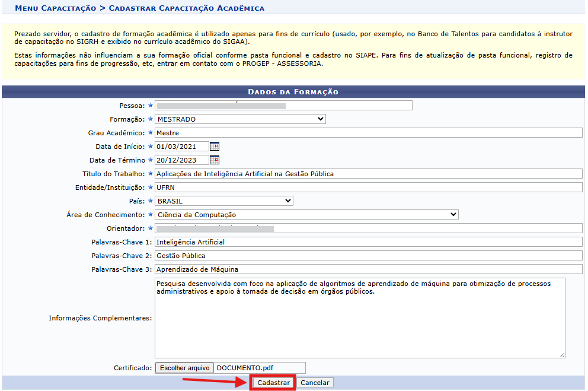
Task: Focus the Informações Complementares text area
Action: [360, 318]
